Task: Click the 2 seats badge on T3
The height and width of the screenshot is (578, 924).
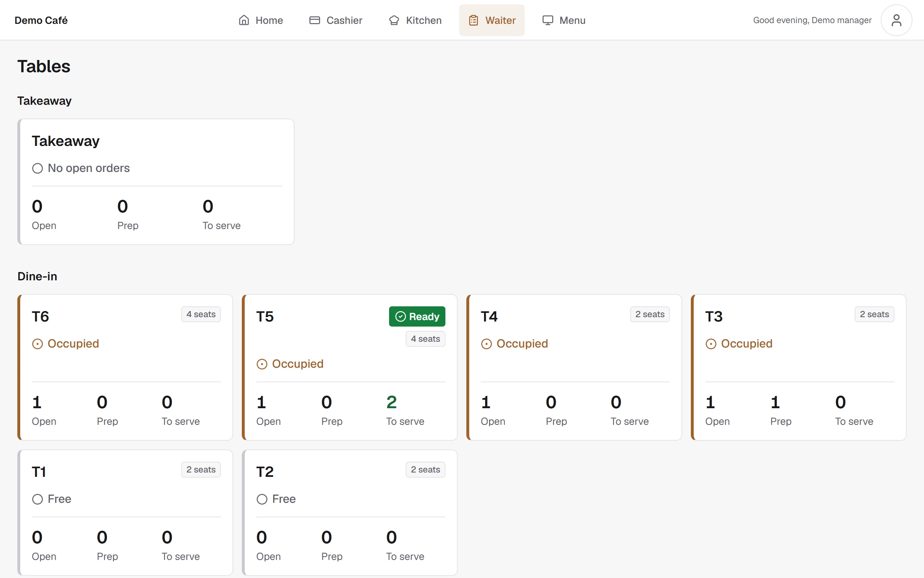Action: point(874,314)
